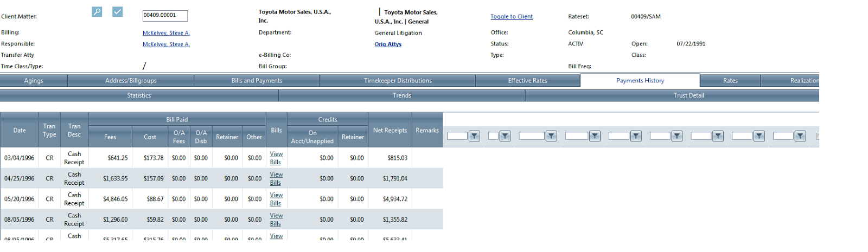Click the fees amount $1,633.95
The image size is (868, 252).
116,179
